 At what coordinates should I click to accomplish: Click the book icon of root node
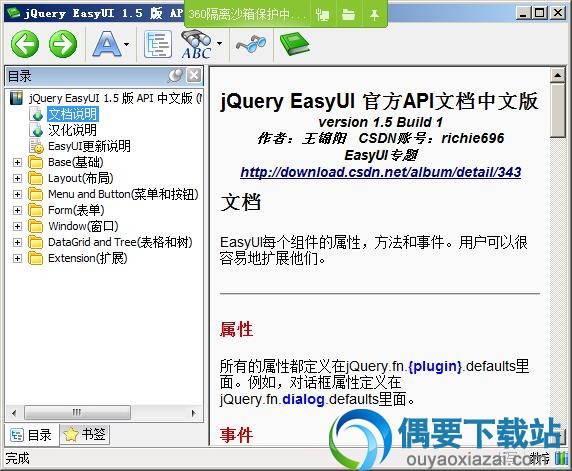click(x=16, y=98)
